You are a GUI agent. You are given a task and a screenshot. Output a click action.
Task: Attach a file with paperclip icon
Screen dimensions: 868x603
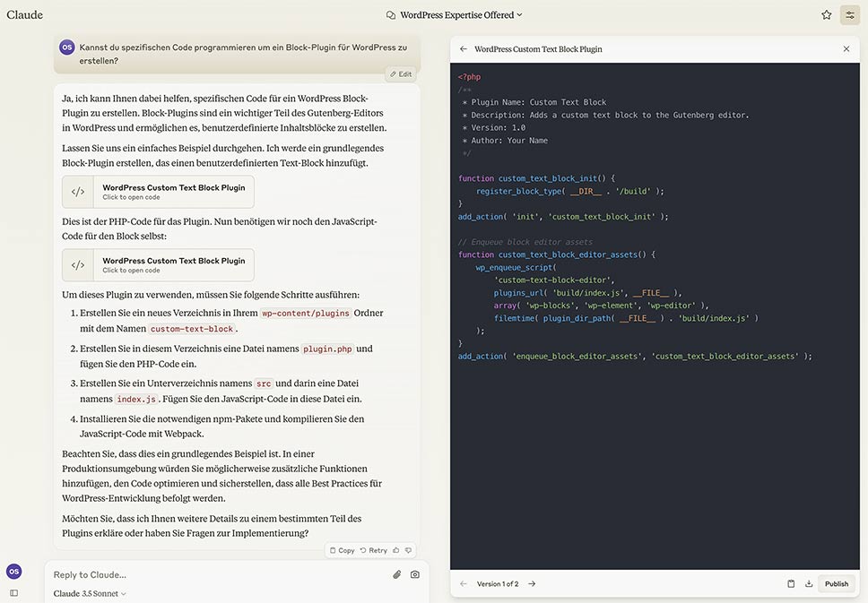coord(397,575)
